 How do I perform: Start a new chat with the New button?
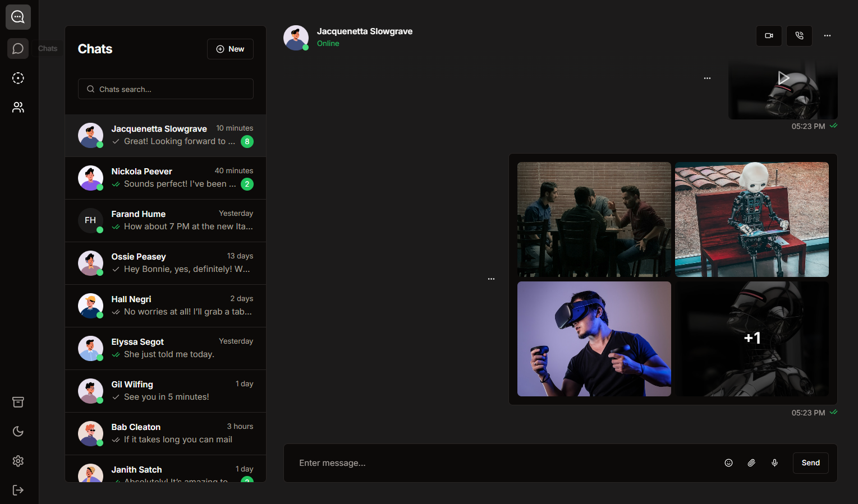click(230, 49)
